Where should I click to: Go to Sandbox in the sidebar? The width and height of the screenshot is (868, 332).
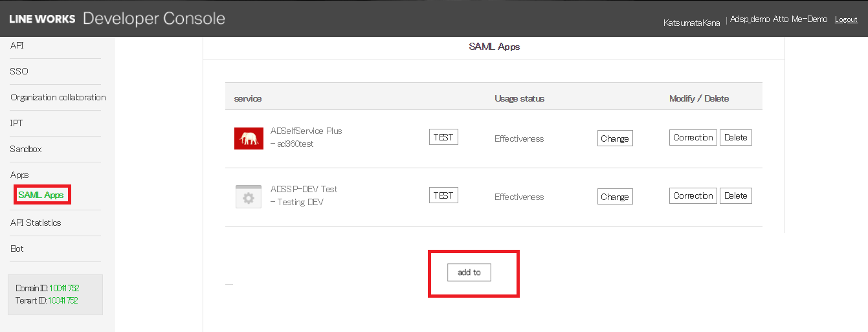point(26,149)
